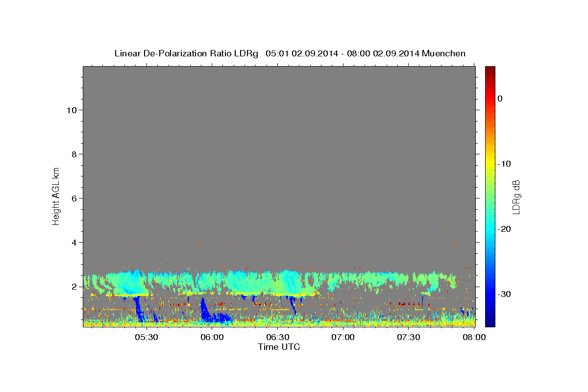Image resolution: width=588 pixels, height=392 pixels.
Task: Click the start time '05:01 02.09.2014' in title
Action: click(302, 53)
